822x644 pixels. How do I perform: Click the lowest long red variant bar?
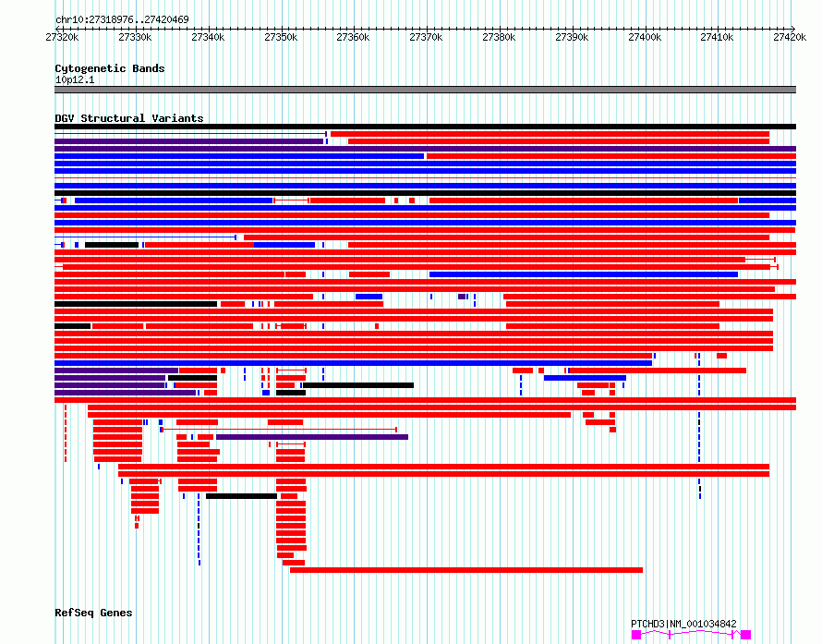point(466,570)
